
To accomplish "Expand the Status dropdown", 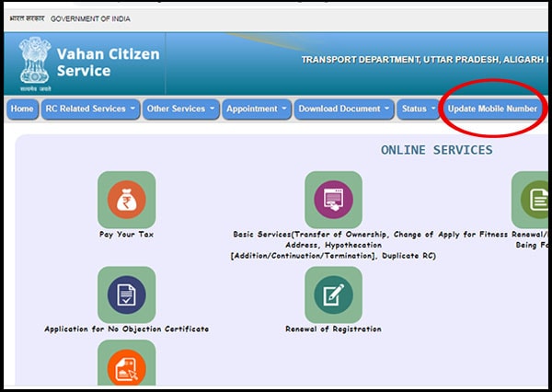I will point(419,109).
